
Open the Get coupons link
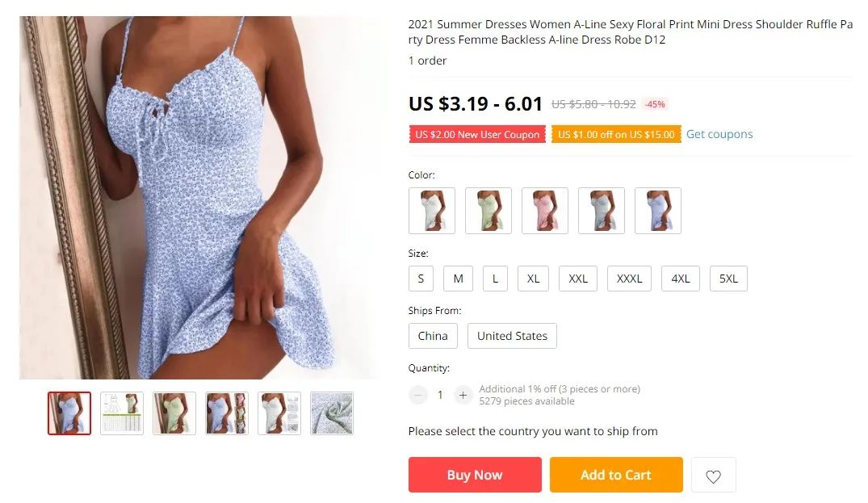(x=719, y=134)
